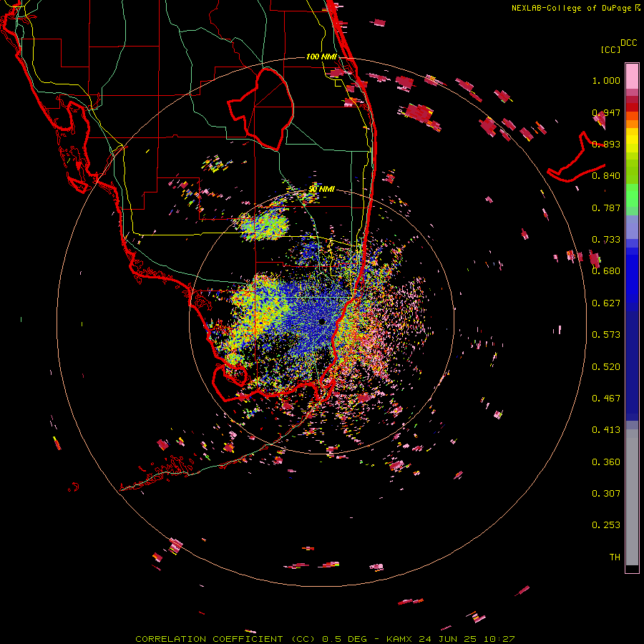Click the 0.360 scale value
This screenshot has height=644, width=644.
pos(606,462)
